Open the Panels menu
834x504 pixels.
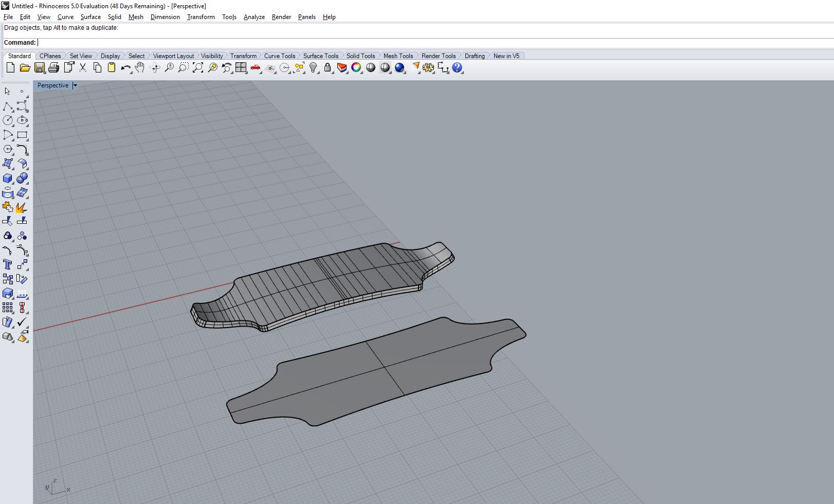pos(307,17)
